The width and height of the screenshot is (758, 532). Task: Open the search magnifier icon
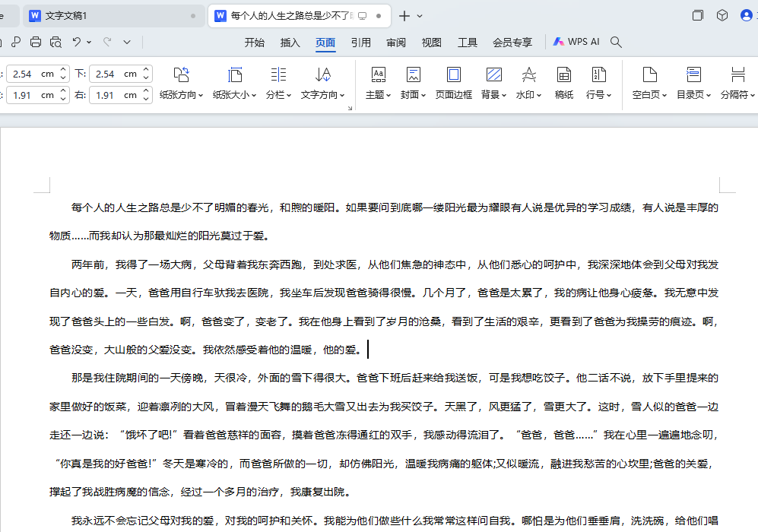(x=617, y=42)
